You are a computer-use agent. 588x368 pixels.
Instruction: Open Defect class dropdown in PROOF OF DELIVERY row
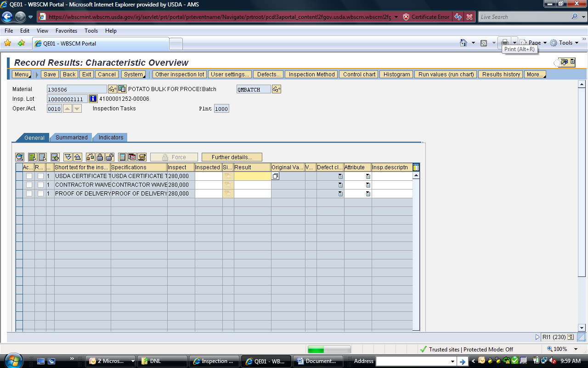(x=340, y=194)
